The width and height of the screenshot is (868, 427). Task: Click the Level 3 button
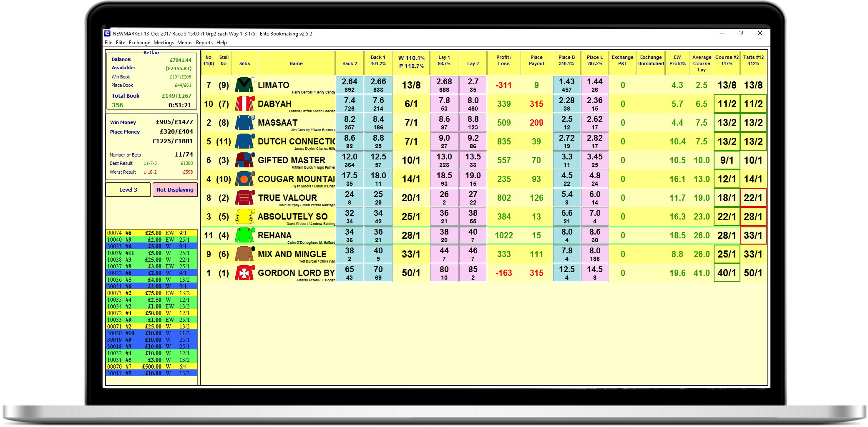[x=128, y=189]
